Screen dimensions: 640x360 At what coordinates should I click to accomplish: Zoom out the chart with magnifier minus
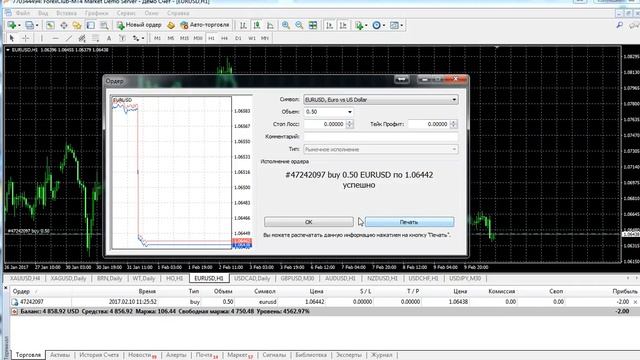[299, 25]
